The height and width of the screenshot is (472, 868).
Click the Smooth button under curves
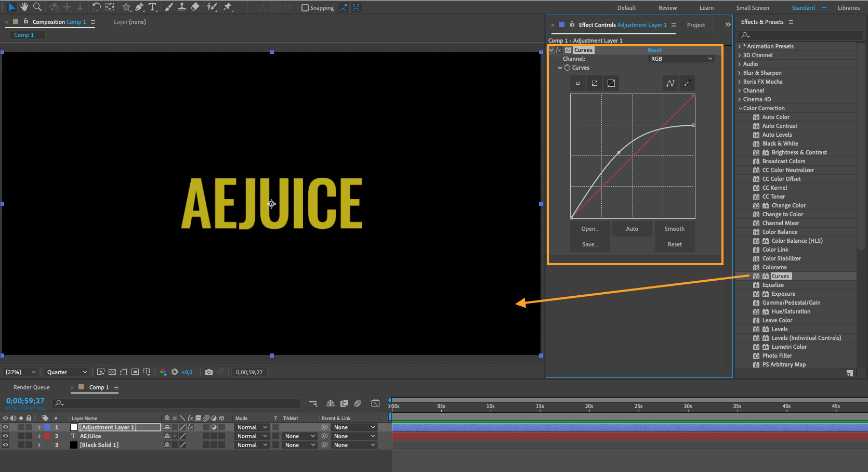pyautogui.click(x=674, y=229)
